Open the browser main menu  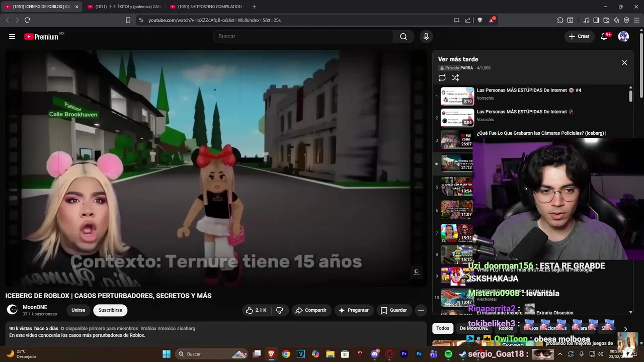coord(636,20)
